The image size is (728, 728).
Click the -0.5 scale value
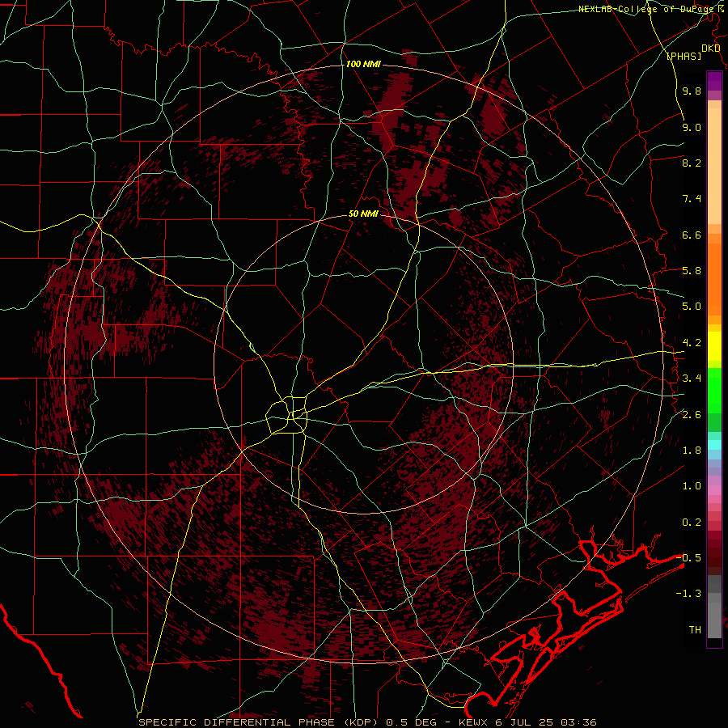[688, 558]
